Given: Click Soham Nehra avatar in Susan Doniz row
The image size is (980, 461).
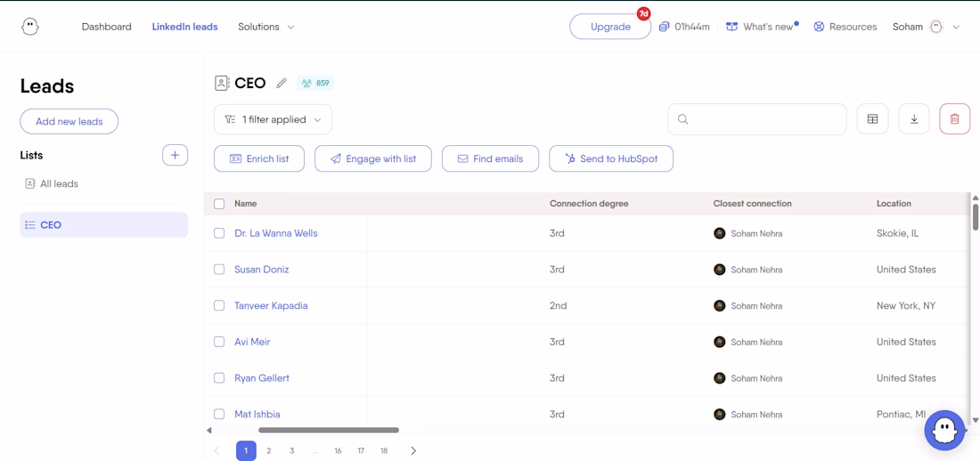Looking at the screenshot, I should pyautogui.click(x=719, y=270).
